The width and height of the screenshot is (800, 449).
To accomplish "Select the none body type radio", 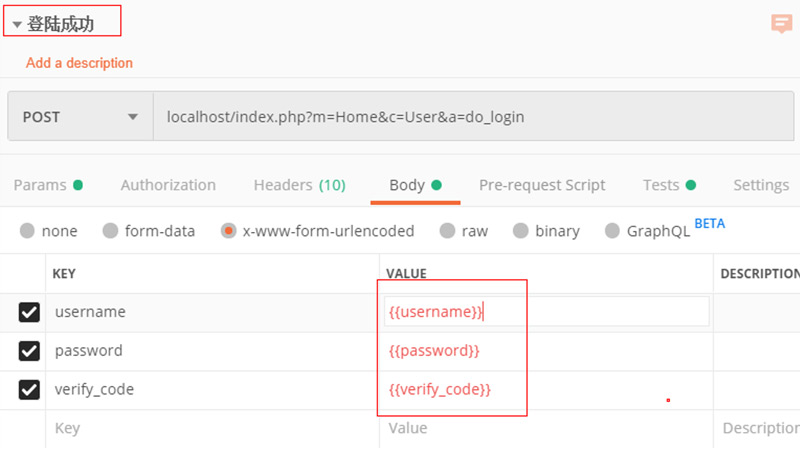I will coord(27,231).
